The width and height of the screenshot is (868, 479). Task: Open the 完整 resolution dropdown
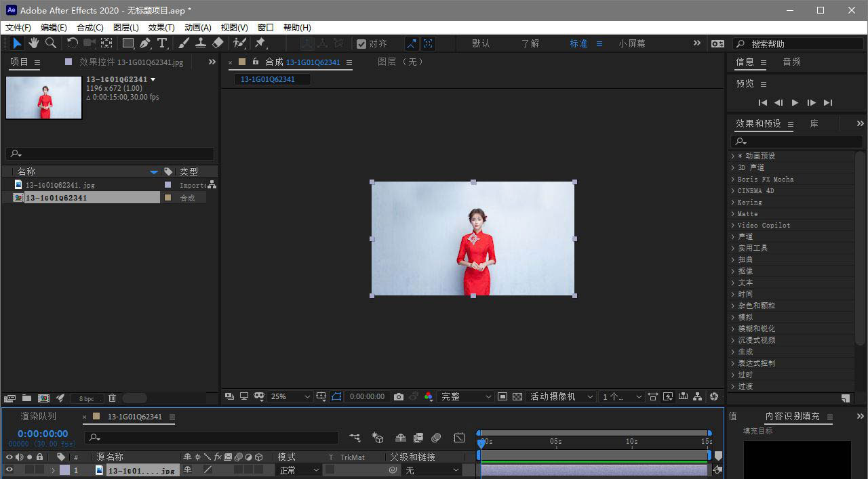click(465, 396)
